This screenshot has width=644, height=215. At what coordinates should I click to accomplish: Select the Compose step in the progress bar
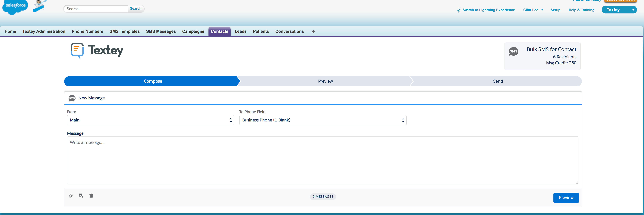[152, 81]
